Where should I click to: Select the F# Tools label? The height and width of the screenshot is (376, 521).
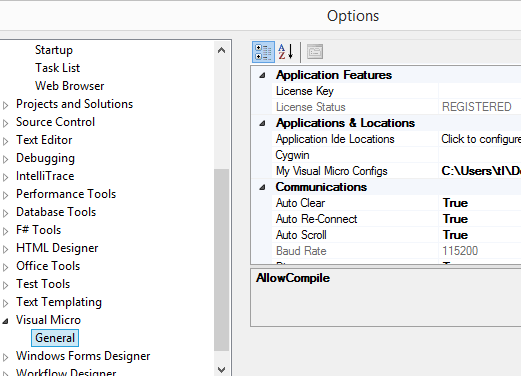pyautogui.click(x=38, y=230)
